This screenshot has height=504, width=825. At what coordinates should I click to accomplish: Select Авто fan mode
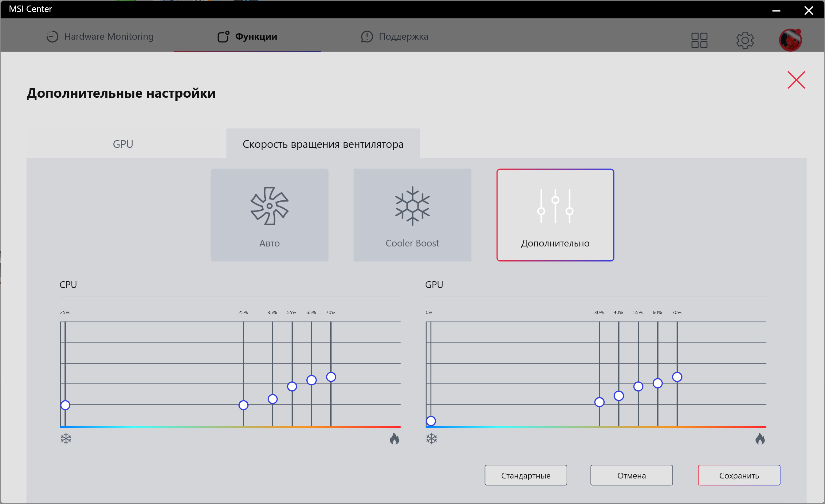tap(269, 215)
